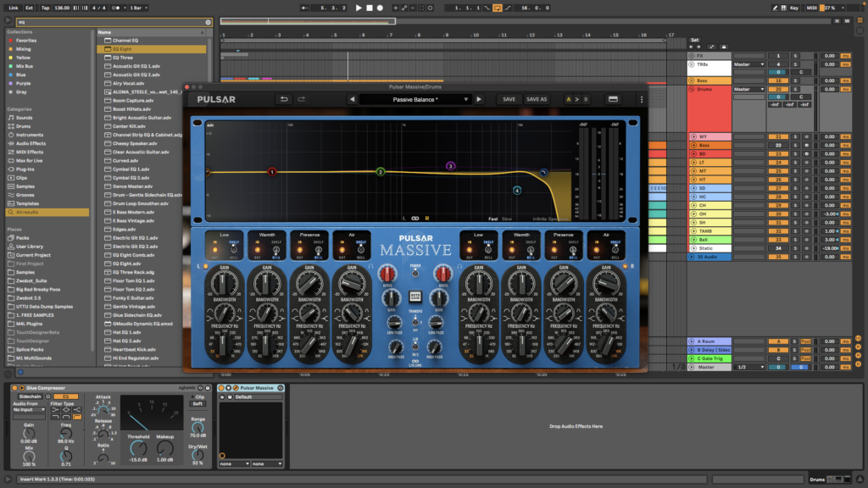Adjust the Glue Compressor Makeup knob
The image size is (868, 488).
165,449
